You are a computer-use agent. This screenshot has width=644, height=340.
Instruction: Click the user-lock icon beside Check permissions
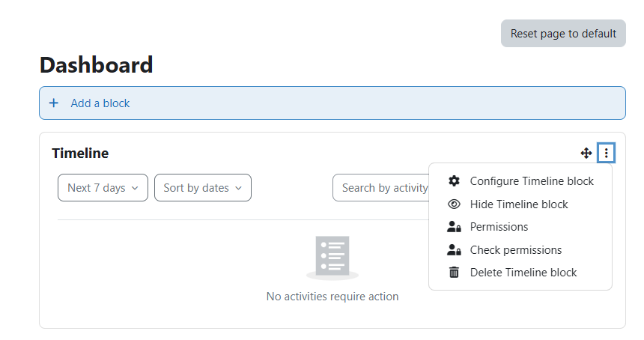[x=454, y=249]
